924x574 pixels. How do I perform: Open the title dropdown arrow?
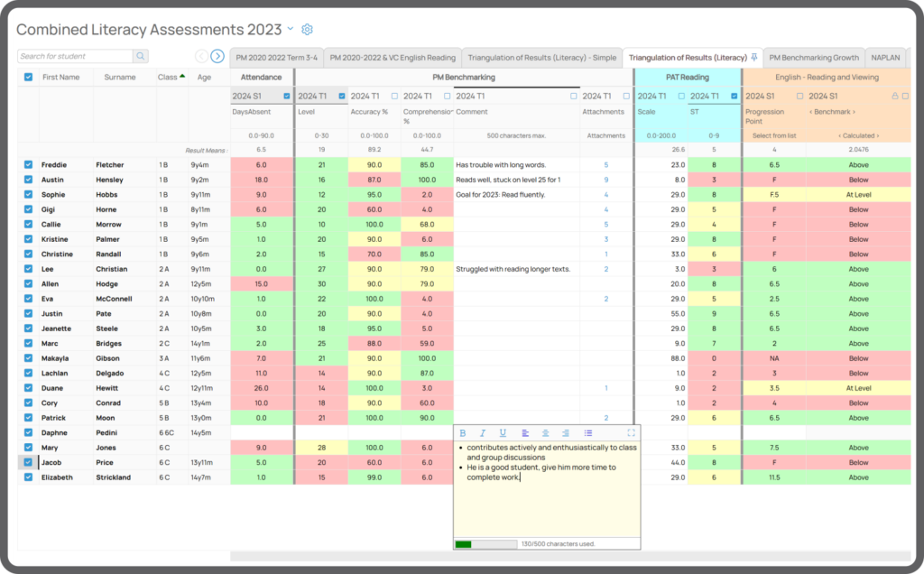[291, 28]
